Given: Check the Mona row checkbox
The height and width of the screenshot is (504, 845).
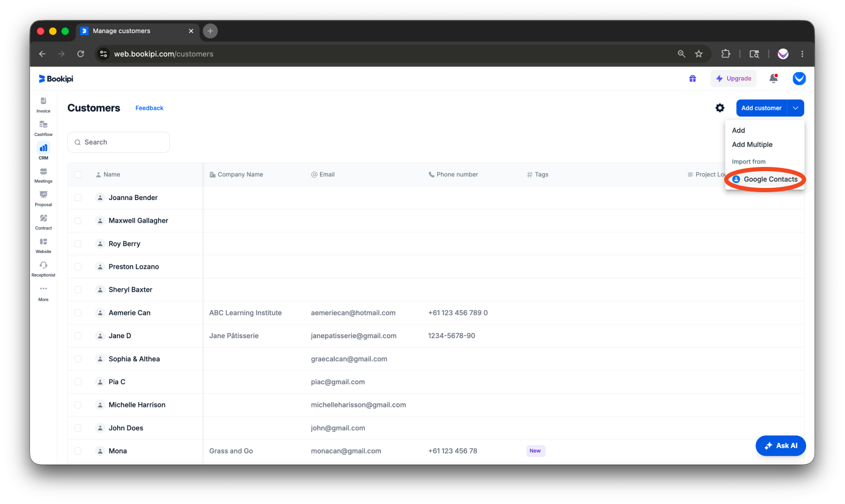Looking at the screenshot, I should click(x=78, y=451).
